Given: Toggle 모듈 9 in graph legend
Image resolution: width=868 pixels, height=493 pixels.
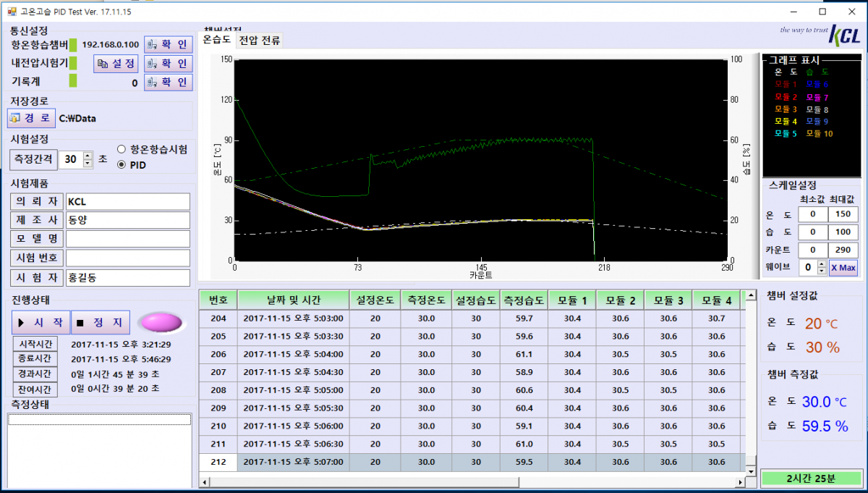Looking at the screenshot, I should point(817,122).
